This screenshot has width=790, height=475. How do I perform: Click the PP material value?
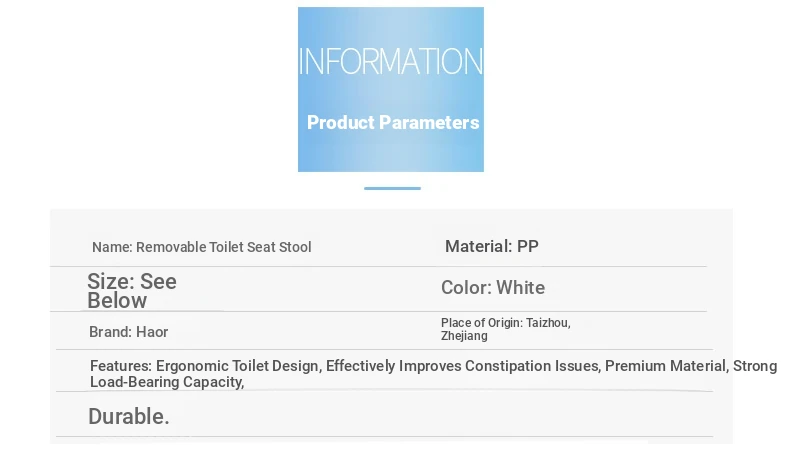(528, 246)
